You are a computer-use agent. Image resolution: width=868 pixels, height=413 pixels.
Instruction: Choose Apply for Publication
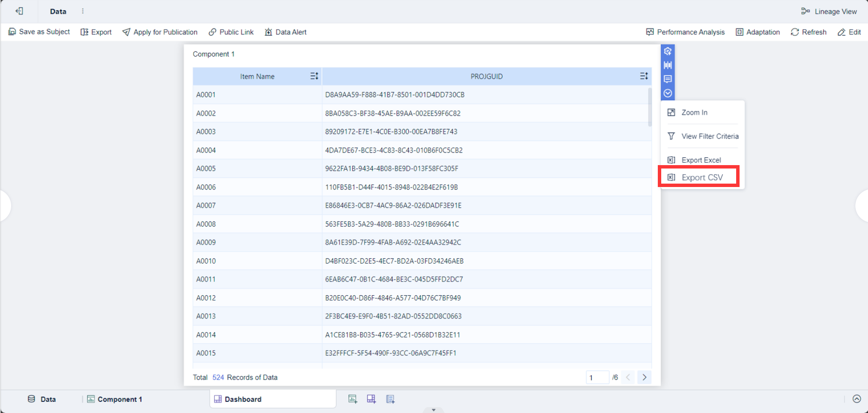pyautogui.click(x=160, y=32)
